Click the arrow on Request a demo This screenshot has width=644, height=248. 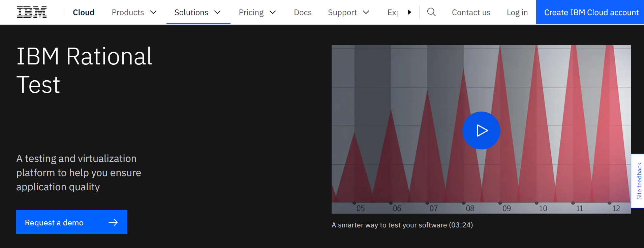tap(113, 222)
